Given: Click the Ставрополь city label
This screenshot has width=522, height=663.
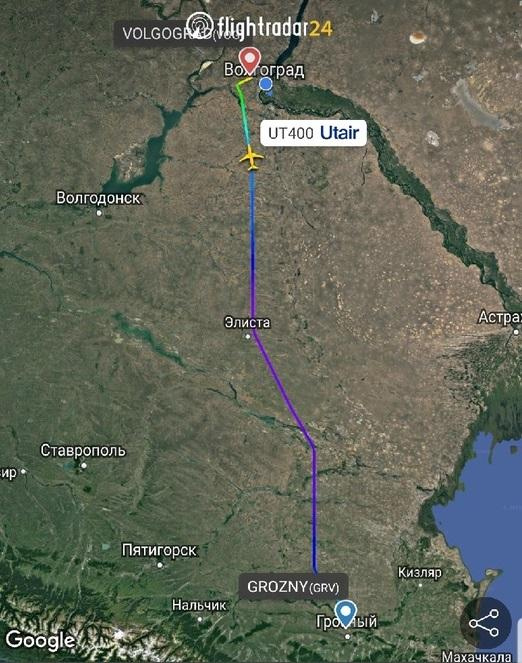Looking at the screenshot, I should pyautogui.click(x=83, y=451).
